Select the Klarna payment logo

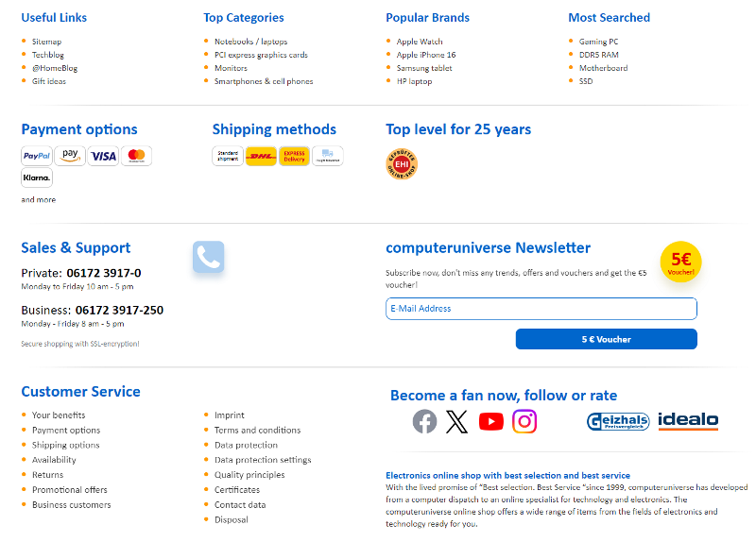pyautogui.click(x=37, y=178)
